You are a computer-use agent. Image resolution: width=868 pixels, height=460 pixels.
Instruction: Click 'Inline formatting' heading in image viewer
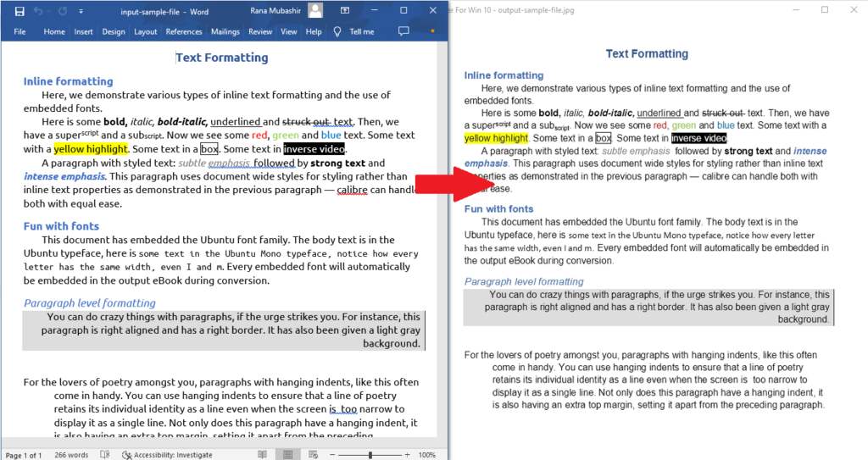(504, 75)
